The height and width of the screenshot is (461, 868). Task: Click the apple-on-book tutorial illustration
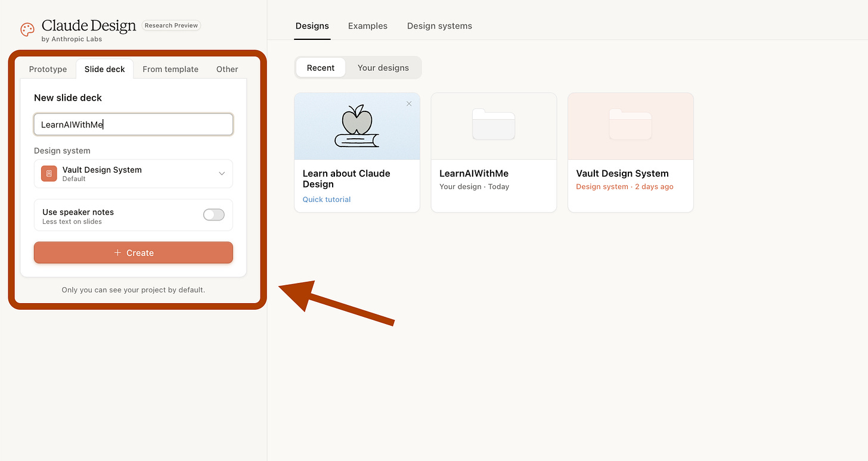[x=356, y=126]
